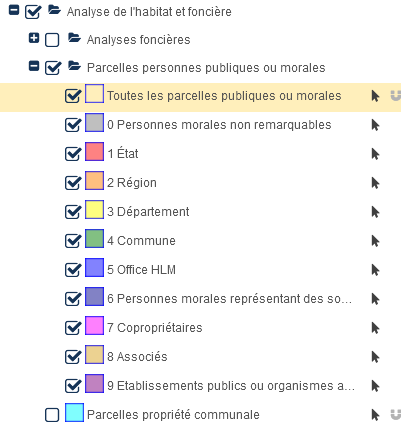401x427 pixels.
Task: Check the Analyses foncières group checkbox
Action: coord(52,40)
